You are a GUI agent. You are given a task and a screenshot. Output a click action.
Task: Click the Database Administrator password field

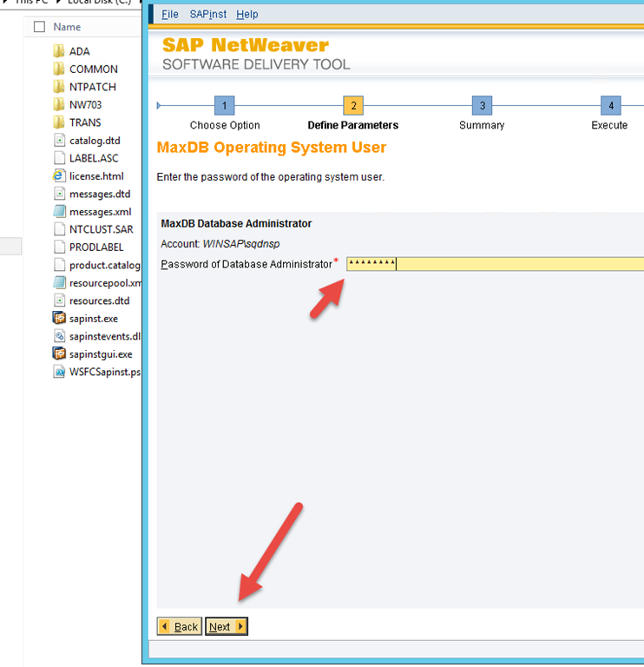pyautogui.click(x=495, y=264)
